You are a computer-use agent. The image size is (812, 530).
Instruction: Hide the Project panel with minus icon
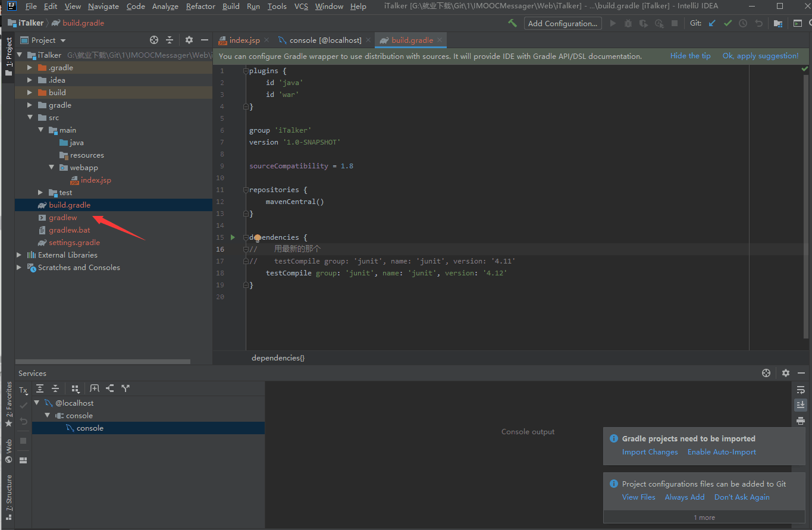click(x=205, y=40)
